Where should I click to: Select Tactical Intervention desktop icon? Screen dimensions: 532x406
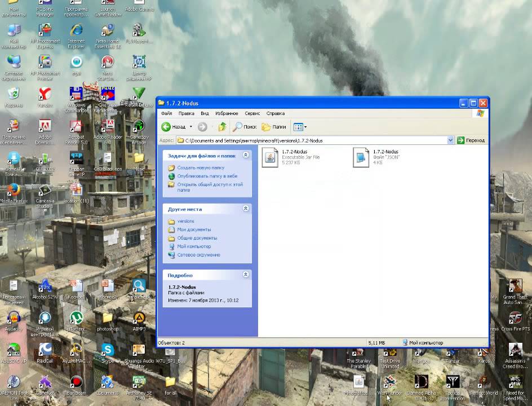click(x=453, y=387)
